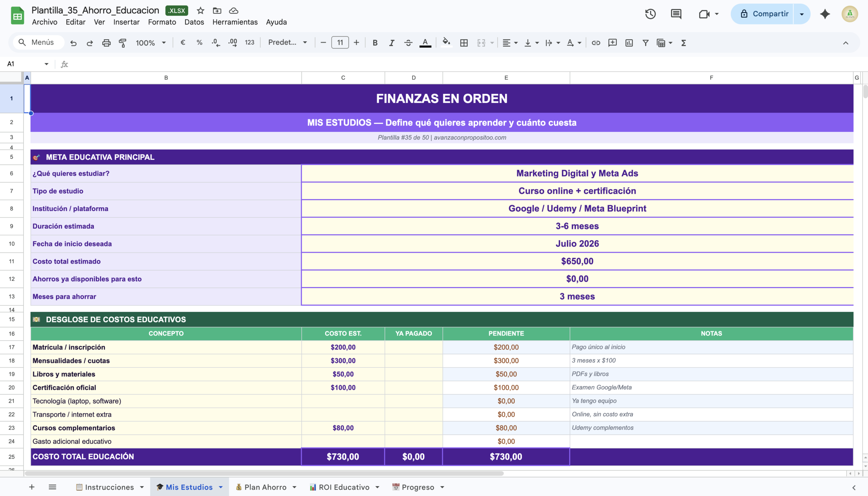The height and width of the screenshot is (496, 868).
Task: Click the undo arrow icon
Action: click(73, 43)
